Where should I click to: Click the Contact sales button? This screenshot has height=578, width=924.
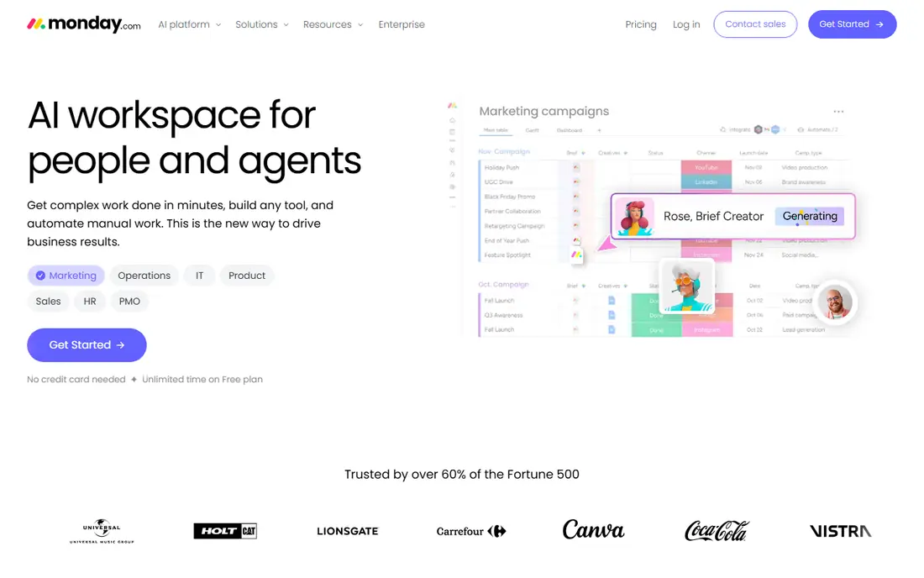[755, 24]
